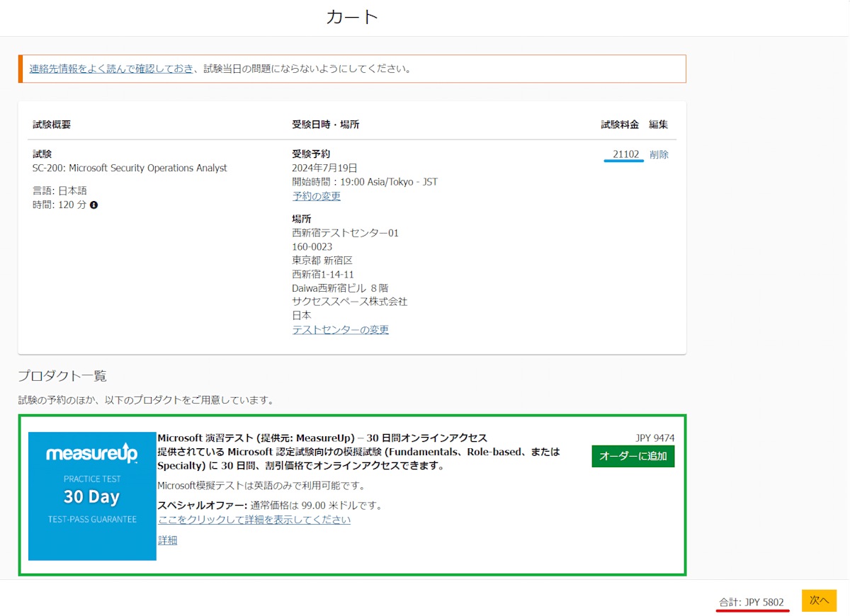Screen dimensions: 850x616
Task: Click the exam fee value 21102
Action: coord(626,154)
